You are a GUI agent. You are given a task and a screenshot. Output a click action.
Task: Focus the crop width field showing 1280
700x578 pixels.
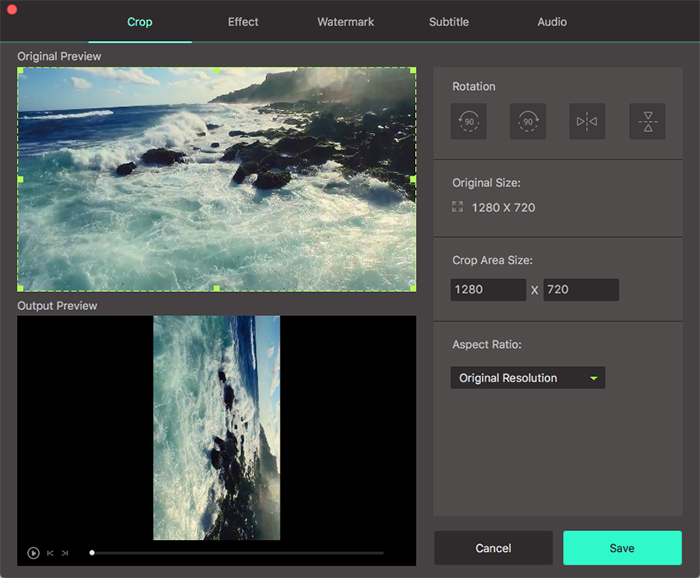pyautogui.click(x=488, y=290)
